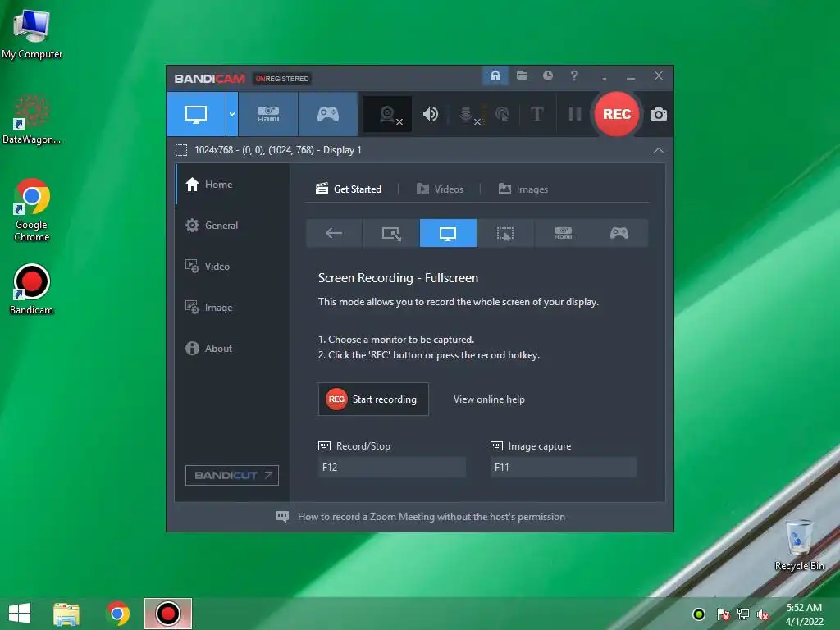Toggle the mouse click effect icon

tap(502, 114)
